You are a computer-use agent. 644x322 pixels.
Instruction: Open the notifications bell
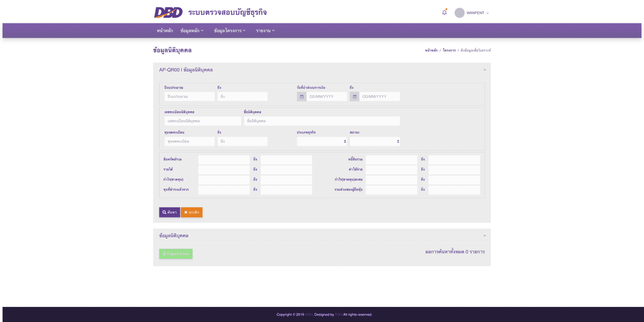(x=444, y=12)
